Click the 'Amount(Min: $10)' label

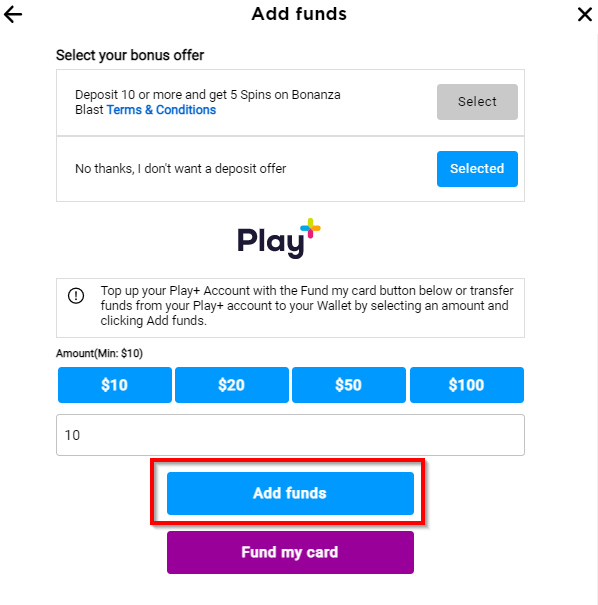point(100,353)
